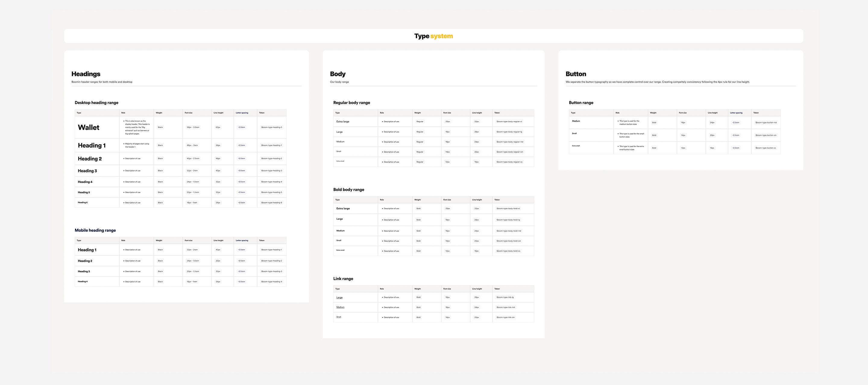The image size is (868, 385).
Task: Click the "$boom-type-body-bold-xl" token
Action: click(x=508, y=208)
